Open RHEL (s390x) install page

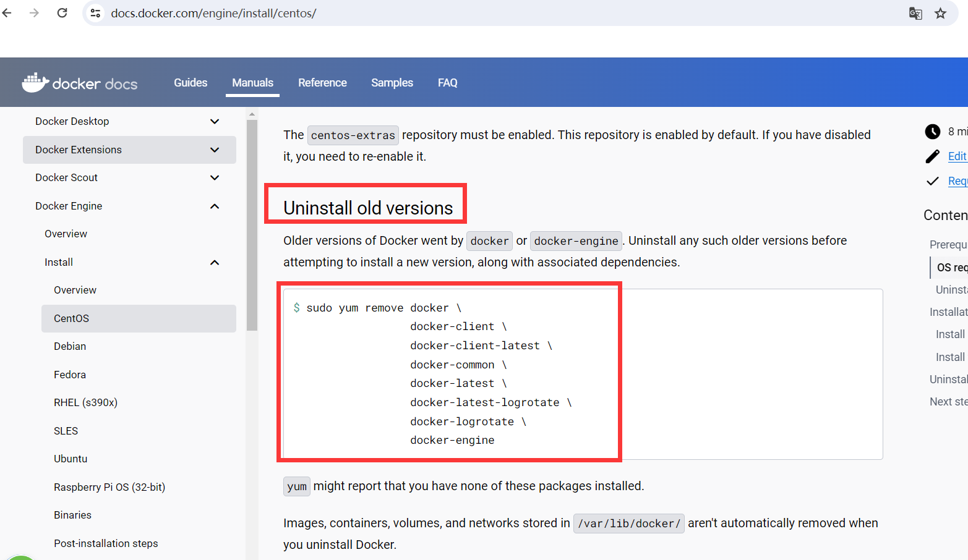(x=85, y=402)
